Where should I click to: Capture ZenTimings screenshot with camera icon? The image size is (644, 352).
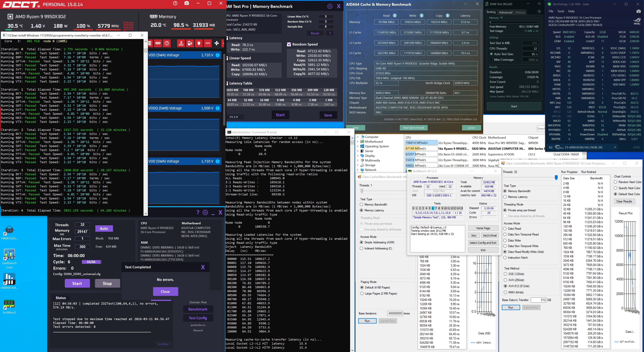[x=638, y=11]
